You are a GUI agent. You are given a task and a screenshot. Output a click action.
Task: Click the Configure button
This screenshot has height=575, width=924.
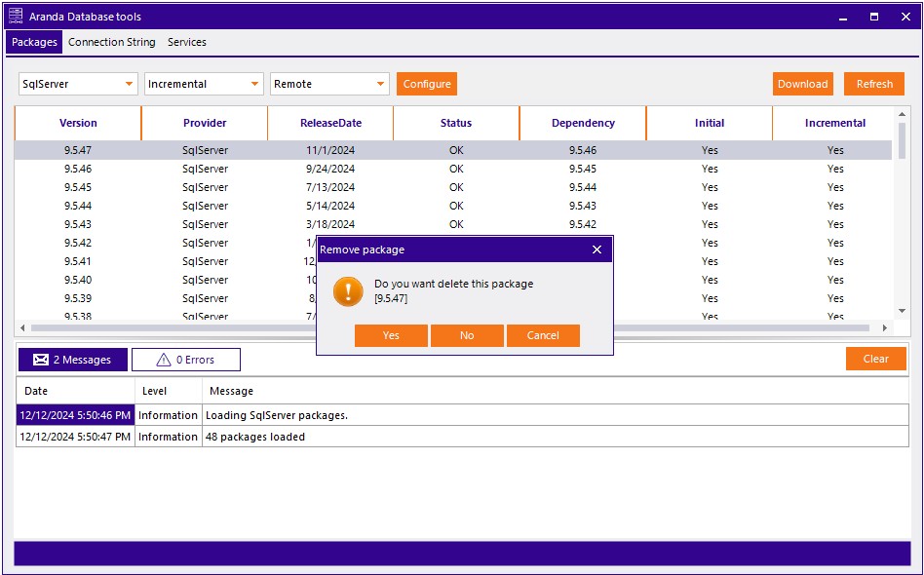427,84
